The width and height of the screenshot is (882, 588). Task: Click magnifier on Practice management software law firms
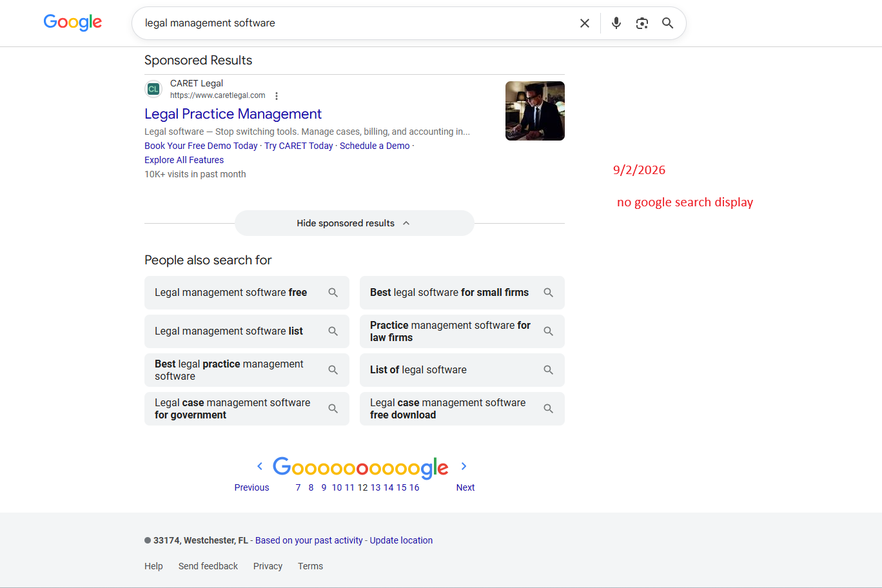pos(549,331)
